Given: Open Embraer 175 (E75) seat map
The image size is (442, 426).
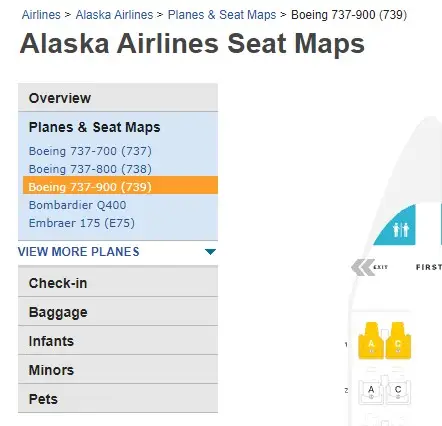Looking at the screenshot, I should pyautogui.click(x=82, y=223).
